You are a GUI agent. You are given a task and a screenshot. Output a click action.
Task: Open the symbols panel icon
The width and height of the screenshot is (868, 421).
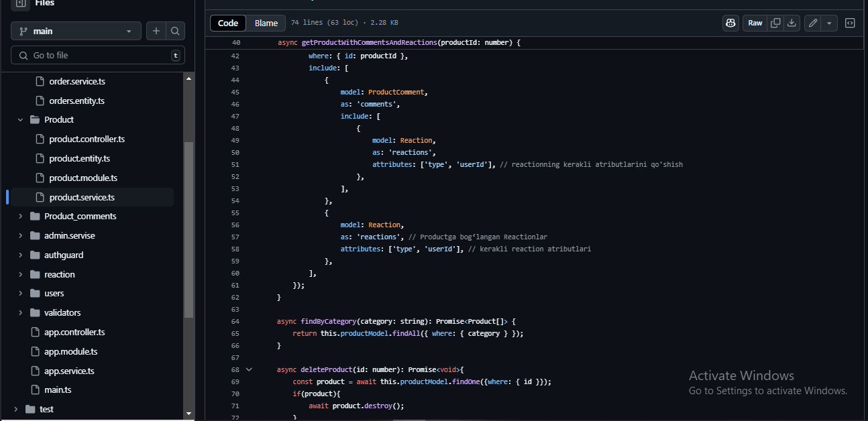850,23
